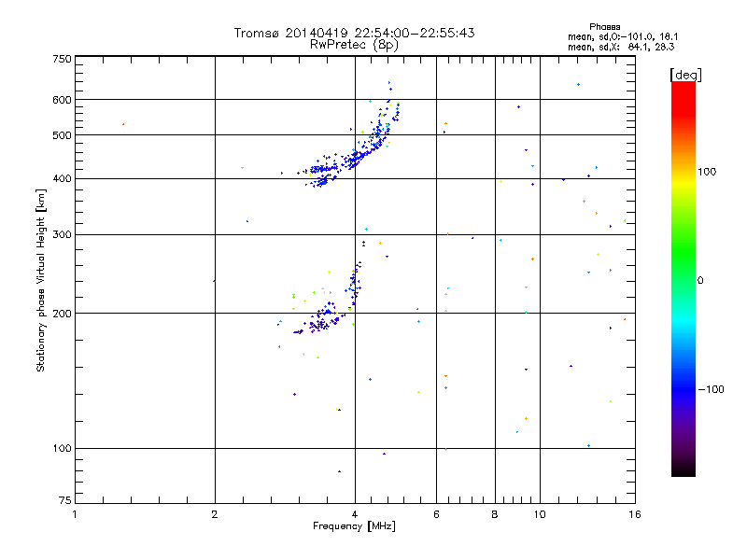Click the x-axis tick label '4'
This screenshot has height=560, width=747.
[355, 514]
